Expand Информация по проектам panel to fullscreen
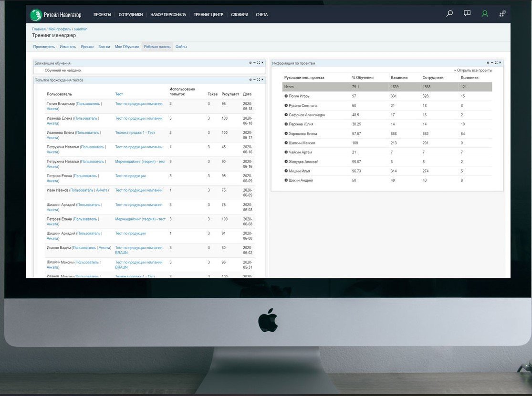 tap(496, 63)
